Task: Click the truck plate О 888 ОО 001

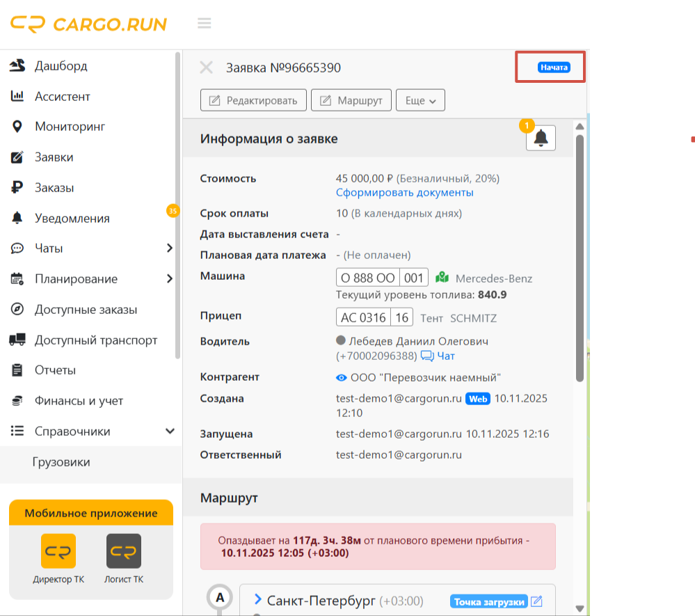Action: 382,278
